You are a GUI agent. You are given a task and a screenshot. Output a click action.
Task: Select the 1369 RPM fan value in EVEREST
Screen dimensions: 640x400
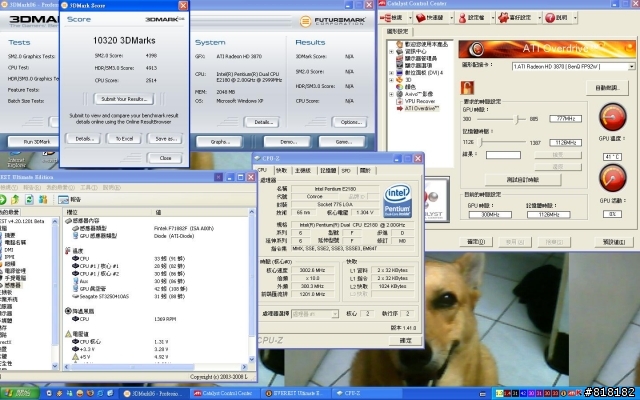coord(165,319)
